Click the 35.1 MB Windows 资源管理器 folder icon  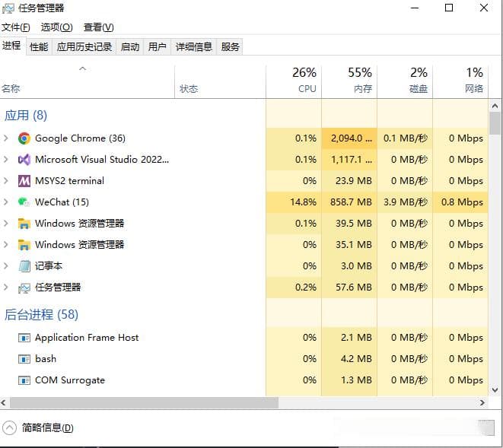(x=24, y=245)
